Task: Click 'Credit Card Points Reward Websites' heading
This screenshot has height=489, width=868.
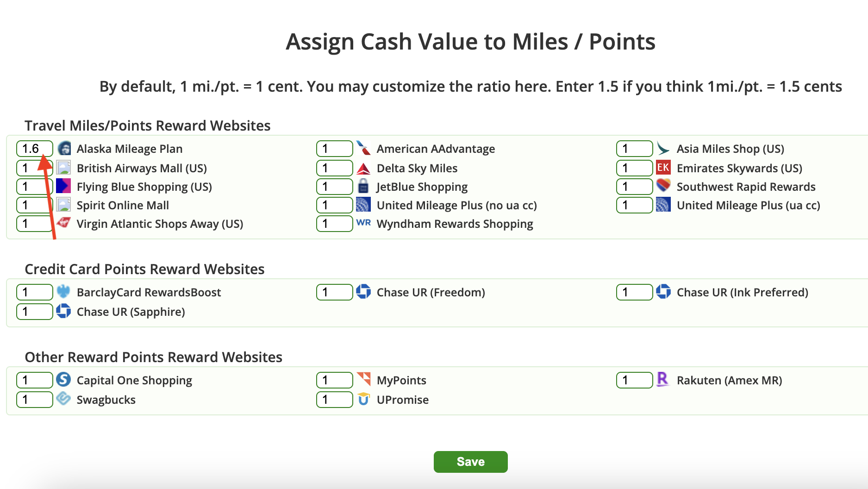Action: click(x=144, y=269)
